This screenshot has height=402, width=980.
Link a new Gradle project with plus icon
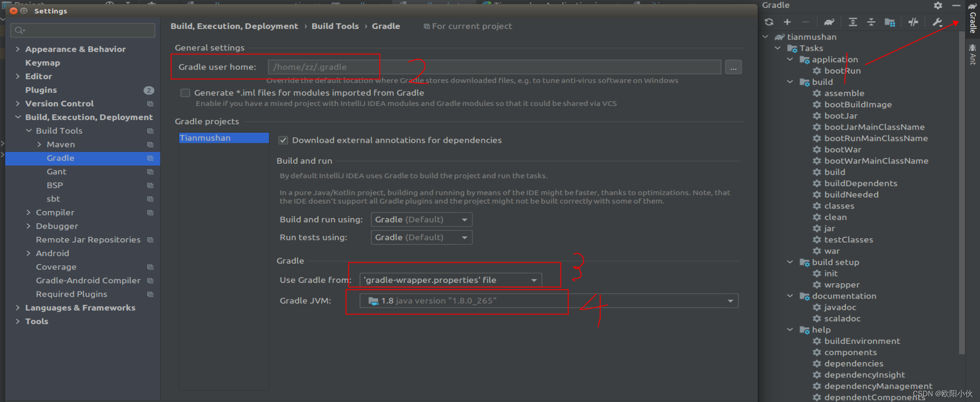click(x=787, y=22)
